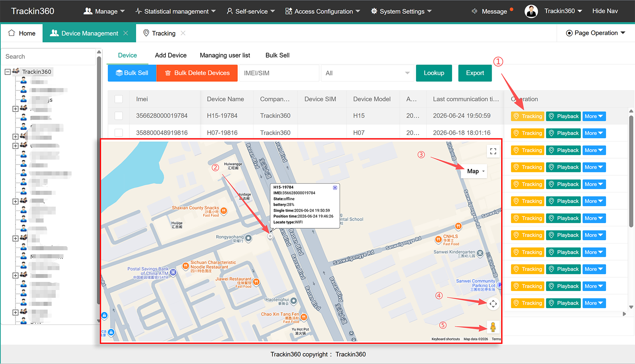Screen dimensions: 635x364
Task: Click the Haotenghui place marker
Action: click(294, 301)
